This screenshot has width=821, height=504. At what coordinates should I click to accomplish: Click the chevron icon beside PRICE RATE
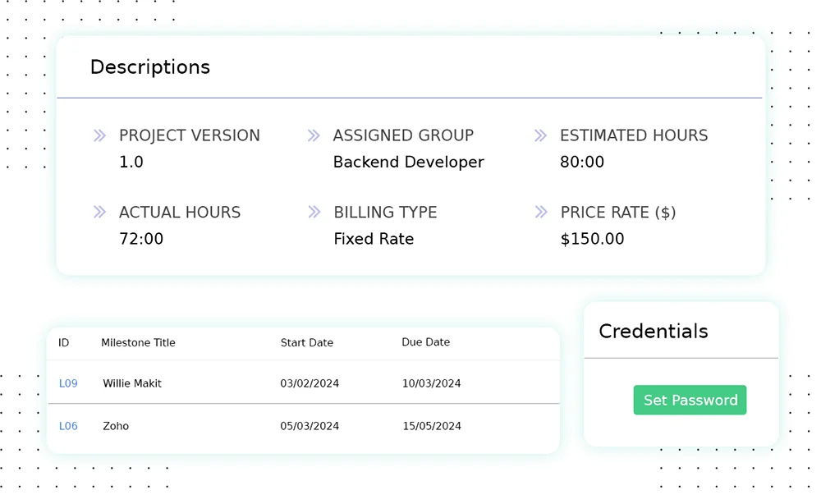pos(541,213)
